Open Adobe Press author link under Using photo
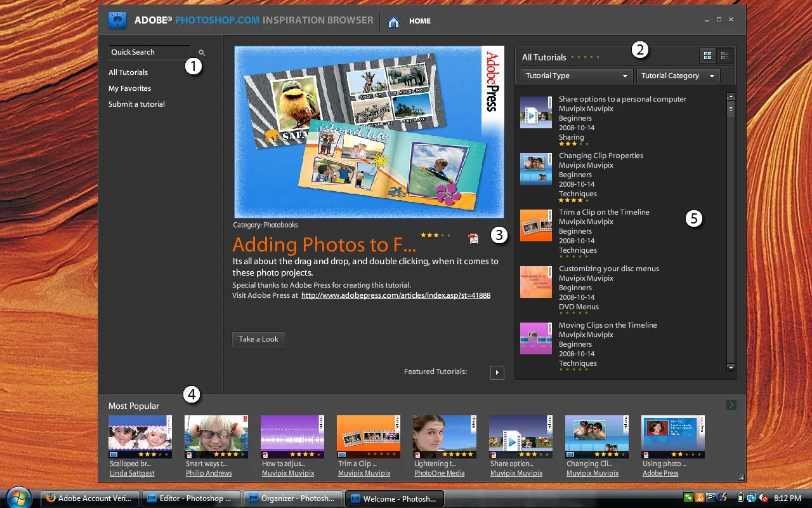812x508 pixels. pos(660,473)
